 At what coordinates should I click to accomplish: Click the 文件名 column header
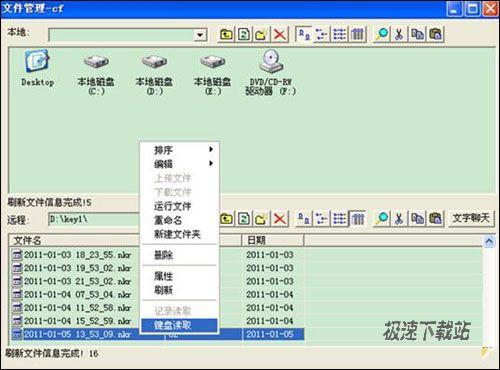click(x=74, y=240)
